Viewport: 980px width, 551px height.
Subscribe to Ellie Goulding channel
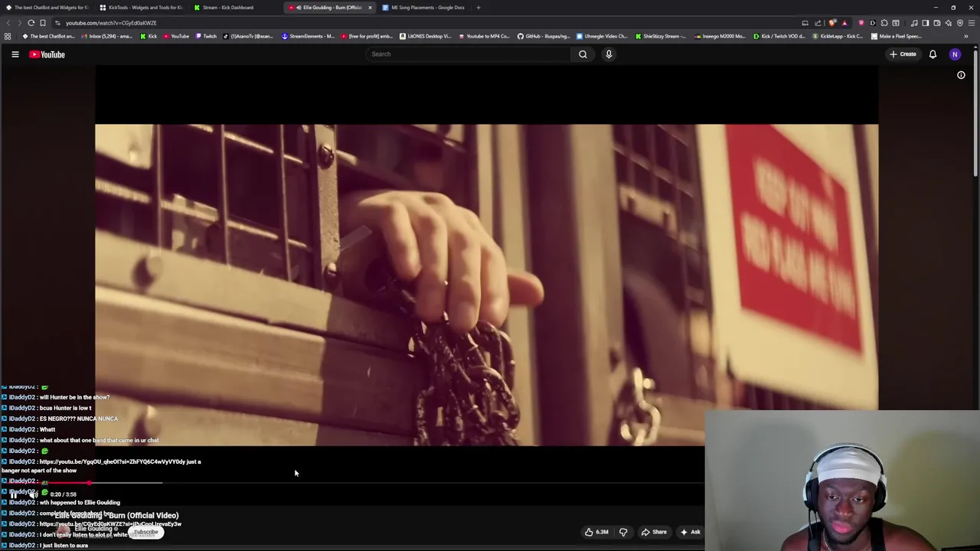[x=145, y=532]
